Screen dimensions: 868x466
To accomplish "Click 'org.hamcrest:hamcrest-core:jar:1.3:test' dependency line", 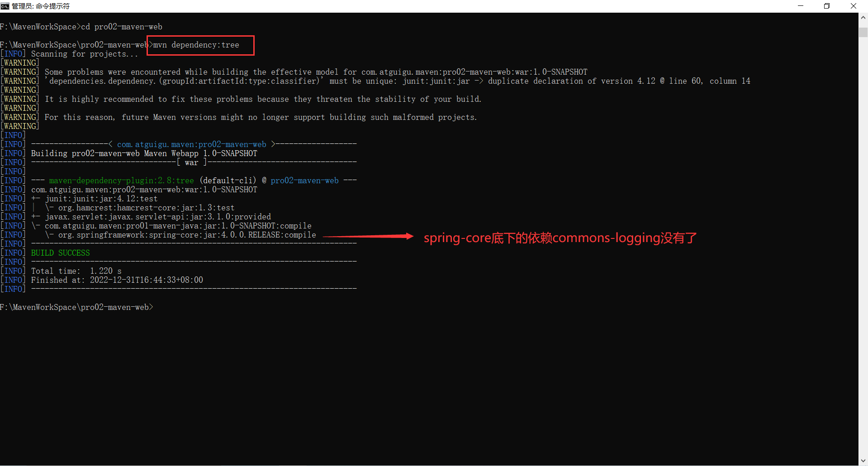I will click(x=147, y=208).
